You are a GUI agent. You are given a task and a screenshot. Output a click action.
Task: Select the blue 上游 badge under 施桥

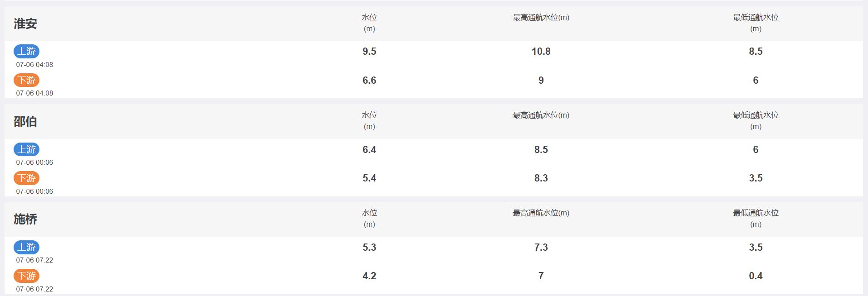(26, 247)
